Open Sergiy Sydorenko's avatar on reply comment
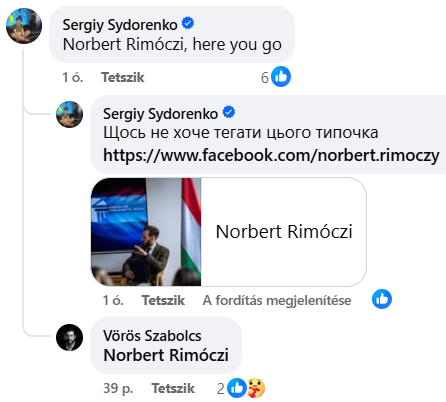 coord(69,114)
